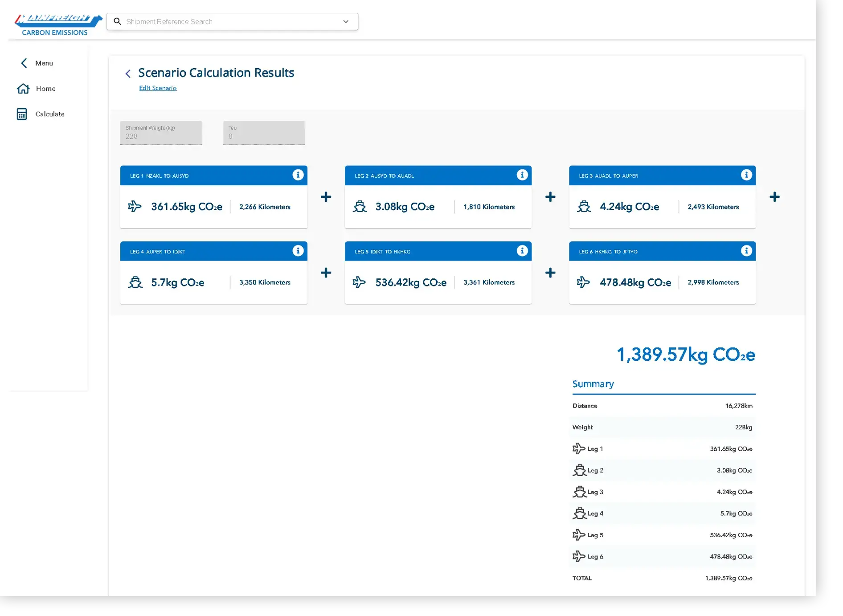The image size is (843, 616).
Task: Click the 2,266 Kilometers text
Action: click(x=265, y=207)
